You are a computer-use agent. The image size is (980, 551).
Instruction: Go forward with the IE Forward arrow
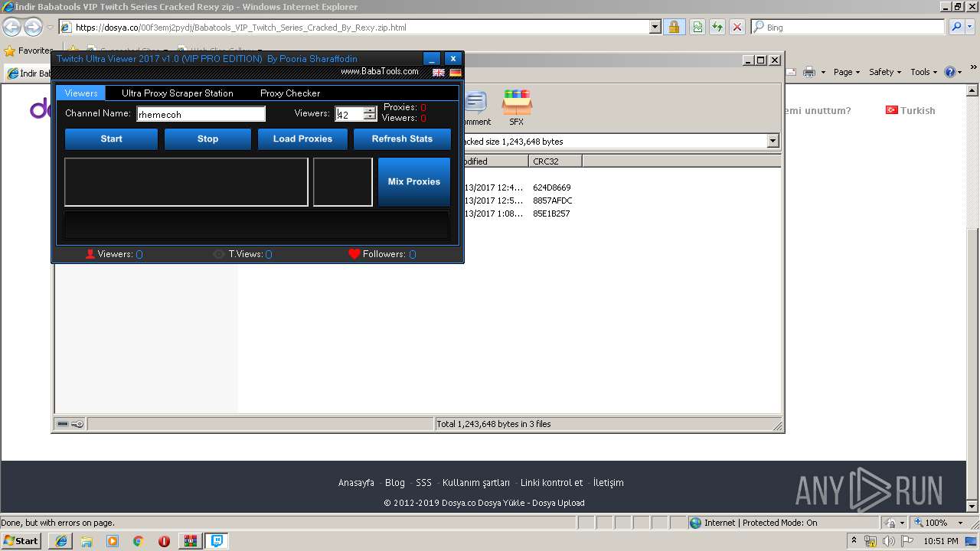33,27
